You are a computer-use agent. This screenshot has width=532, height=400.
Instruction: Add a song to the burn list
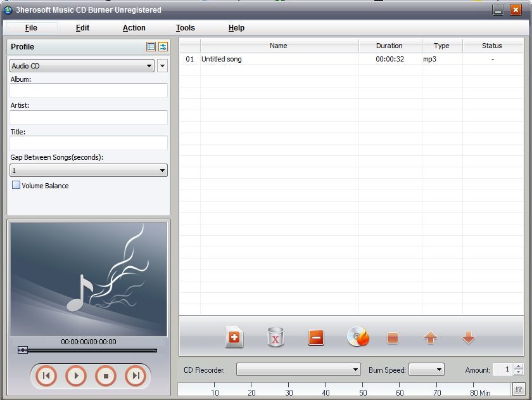click(234, 338)
